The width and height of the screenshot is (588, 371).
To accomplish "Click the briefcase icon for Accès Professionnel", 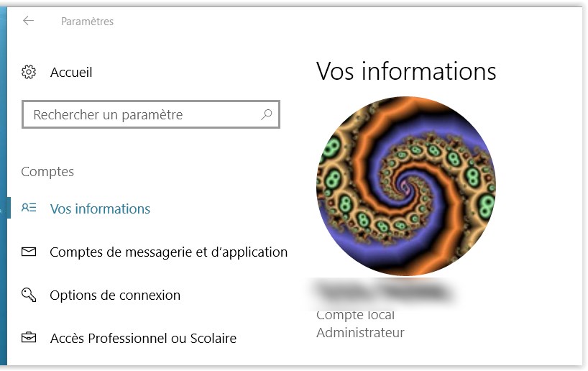I will pyautogui.click(x=29, y=338).
